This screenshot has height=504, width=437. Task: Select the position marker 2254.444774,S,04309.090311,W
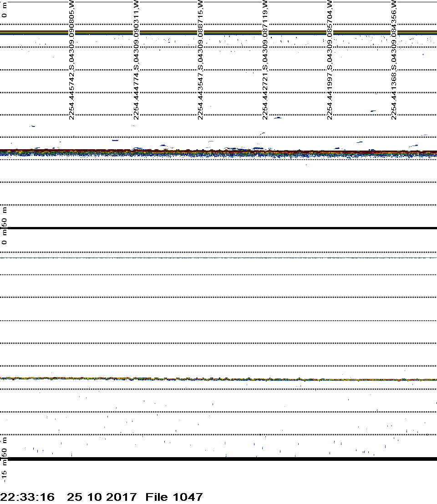[x=136, y=60]
